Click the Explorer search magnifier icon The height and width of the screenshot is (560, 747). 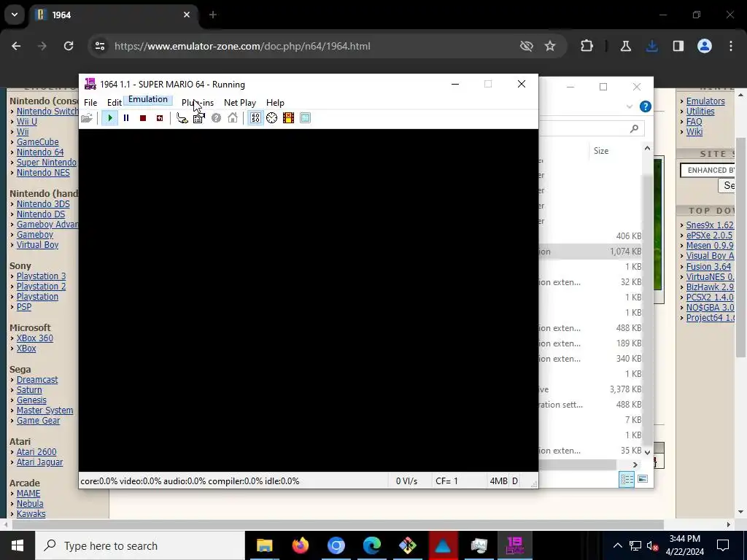click(x=634, y=128)
